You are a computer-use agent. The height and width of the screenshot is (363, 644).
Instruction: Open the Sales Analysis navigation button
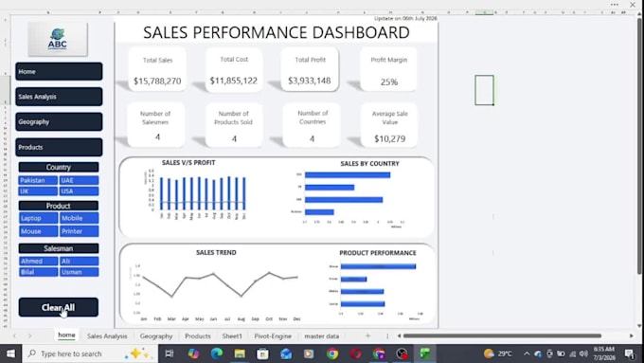(59, 97)
